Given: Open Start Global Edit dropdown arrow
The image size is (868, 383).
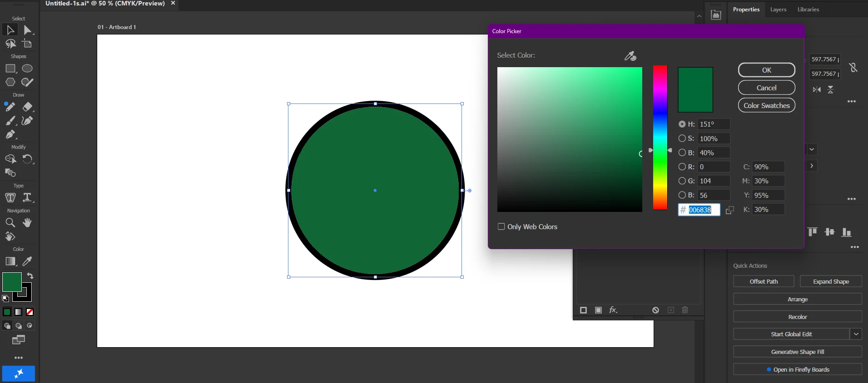Looking at the screenshot, I should 856,334.
